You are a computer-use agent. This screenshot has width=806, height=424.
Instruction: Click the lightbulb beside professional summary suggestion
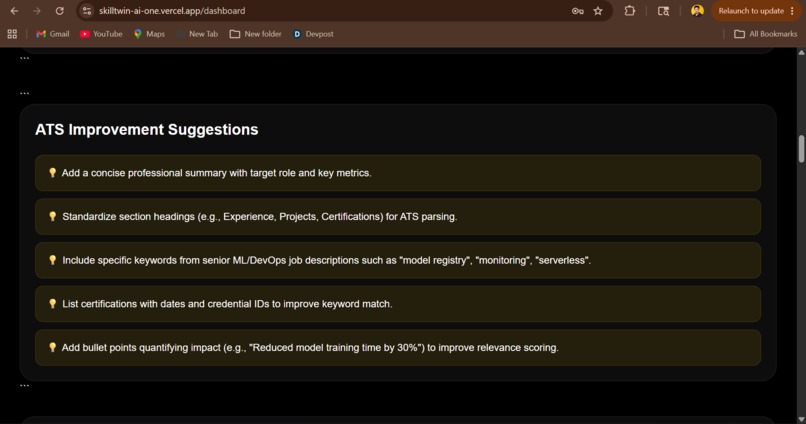(x=52, y=173)
